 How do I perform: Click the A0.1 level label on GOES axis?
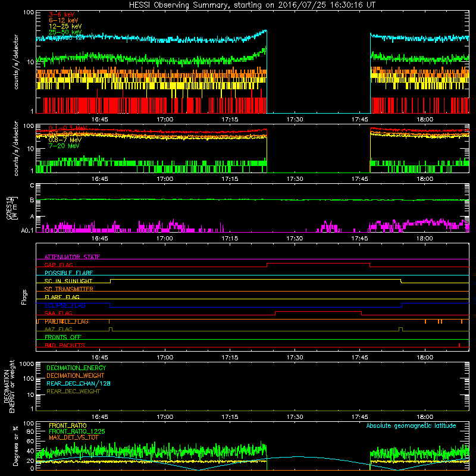(27, 231)
